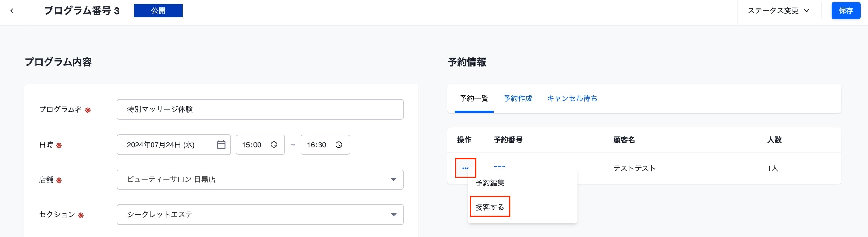The width and height of the screenshot is (868, 237).
Task: Open the ステータス変更 dropdown
Action: coord(779,11)
